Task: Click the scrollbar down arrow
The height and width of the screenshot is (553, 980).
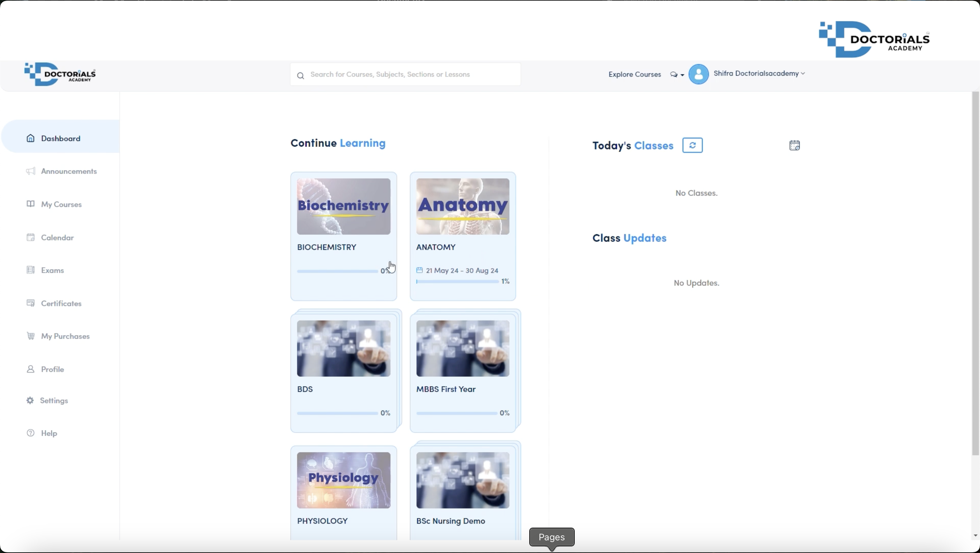Action: pyautogui.click(x=975, y=535)
